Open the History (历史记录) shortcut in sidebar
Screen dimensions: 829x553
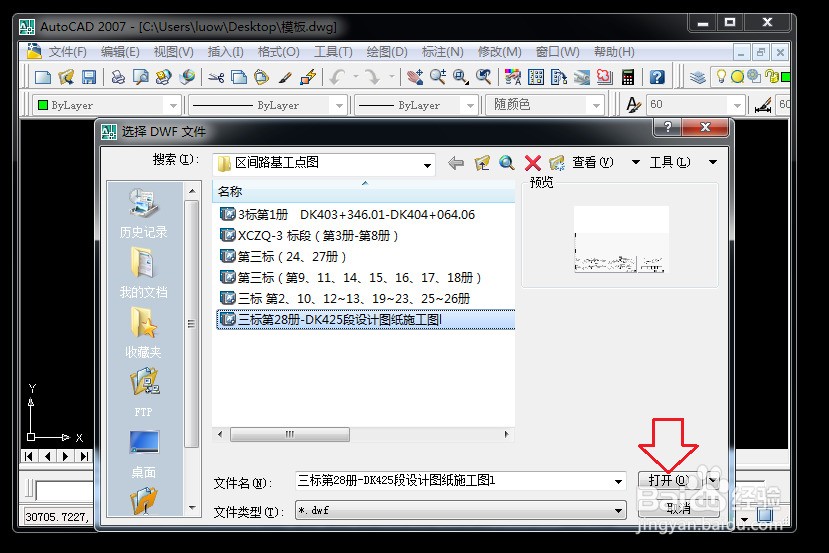tap(143, 213)
